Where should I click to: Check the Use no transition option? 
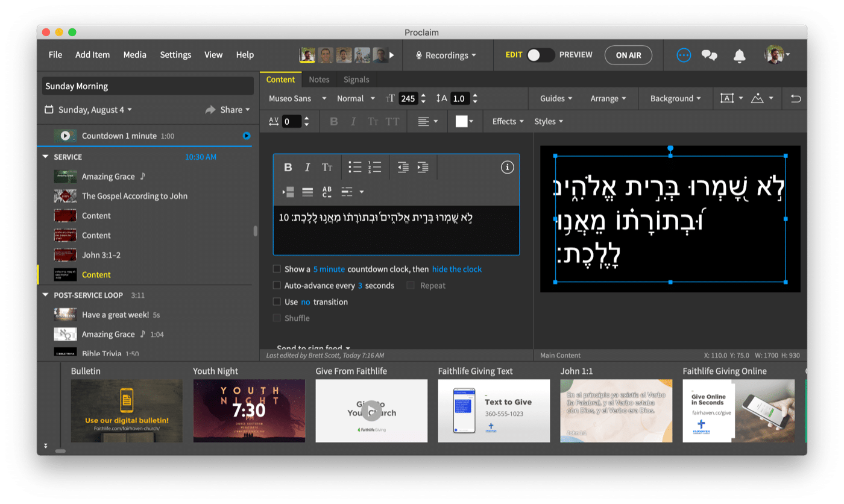277,301
